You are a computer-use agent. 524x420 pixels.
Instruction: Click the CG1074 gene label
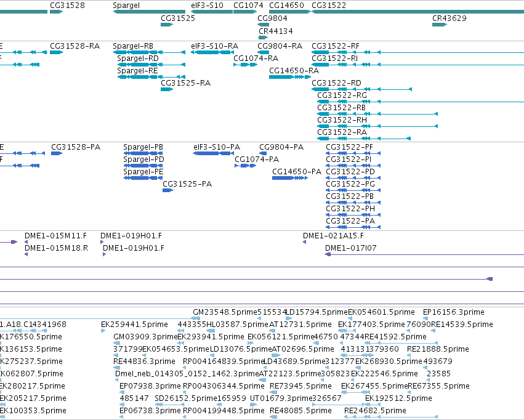[248, 6]
